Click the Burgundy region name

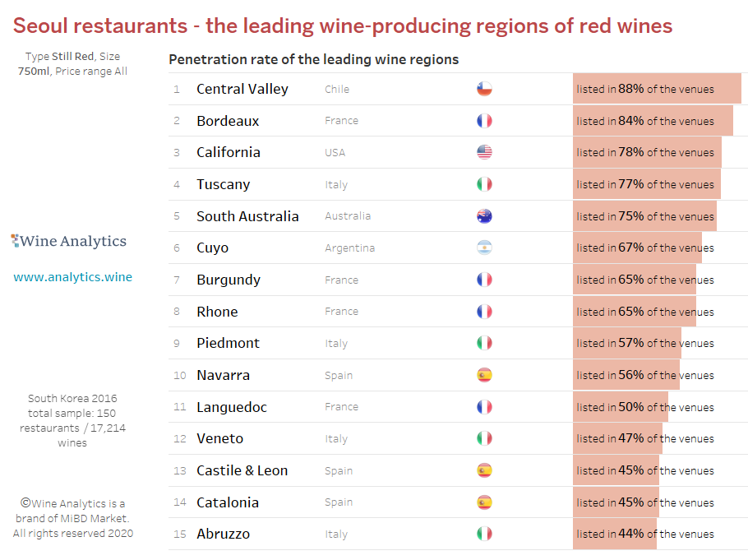coord(229,280)
